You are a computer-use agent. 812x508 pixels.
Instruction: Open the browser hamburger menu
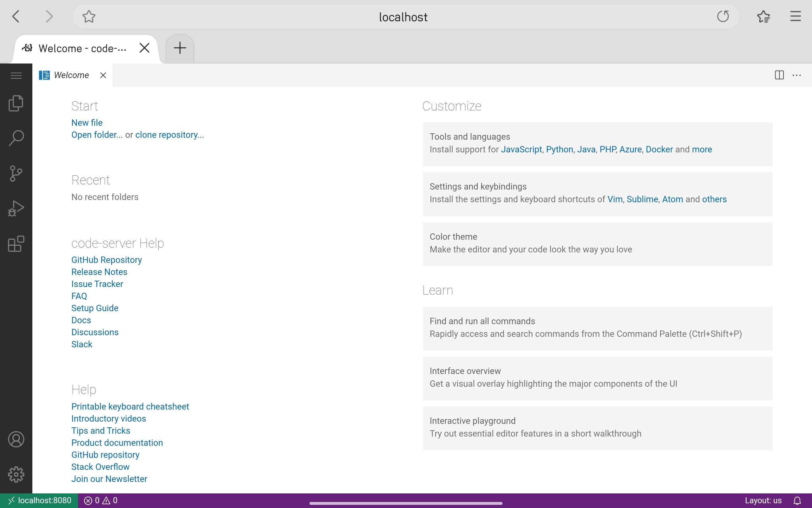796,16
